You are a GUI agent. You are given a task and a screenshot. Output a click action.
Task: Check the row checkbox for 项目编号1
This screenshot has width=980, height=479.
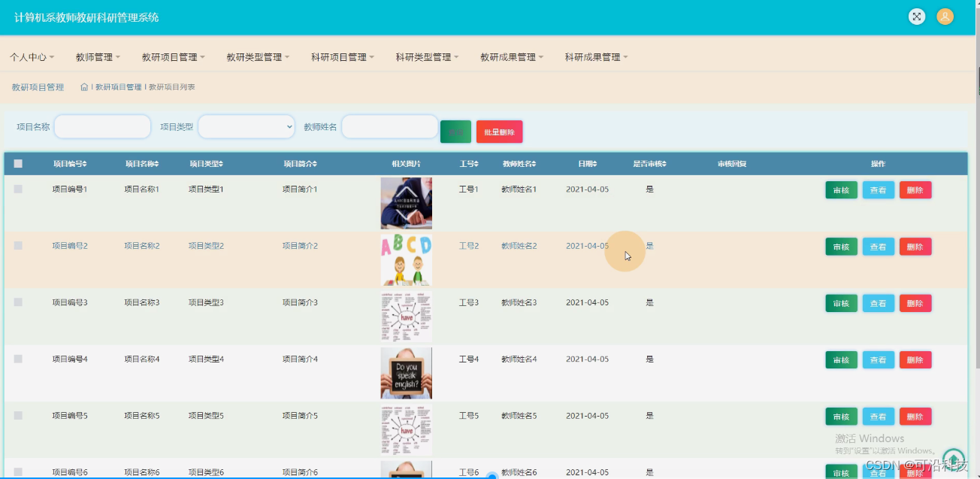pyautogui.click(x=18, y=189)
